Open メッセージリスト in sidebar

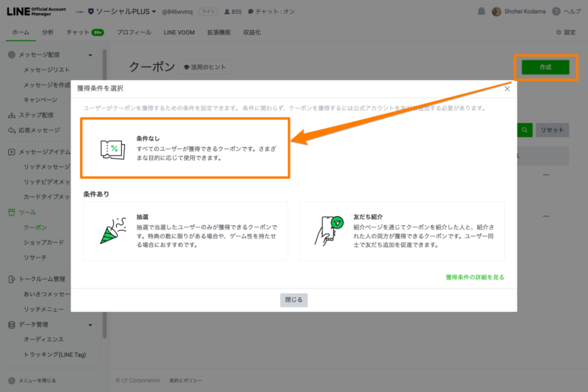46,70
